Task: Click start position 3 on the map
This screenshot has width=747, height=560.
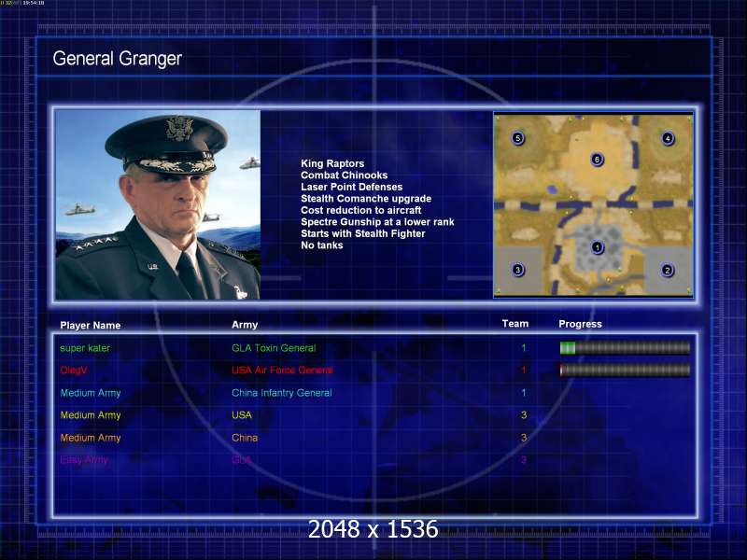Action: [518, 270]
